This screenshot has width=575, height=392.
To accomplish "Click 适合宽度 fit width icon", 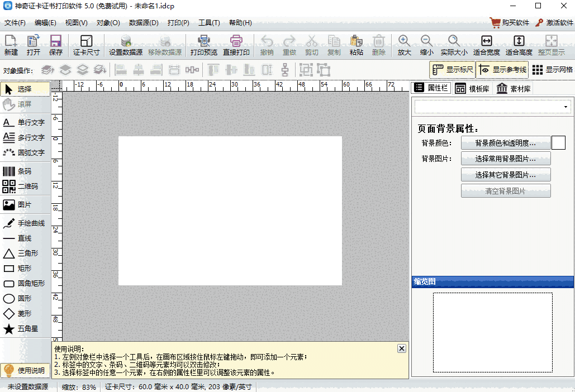I will pyautogui.click(x=486, y=45).
